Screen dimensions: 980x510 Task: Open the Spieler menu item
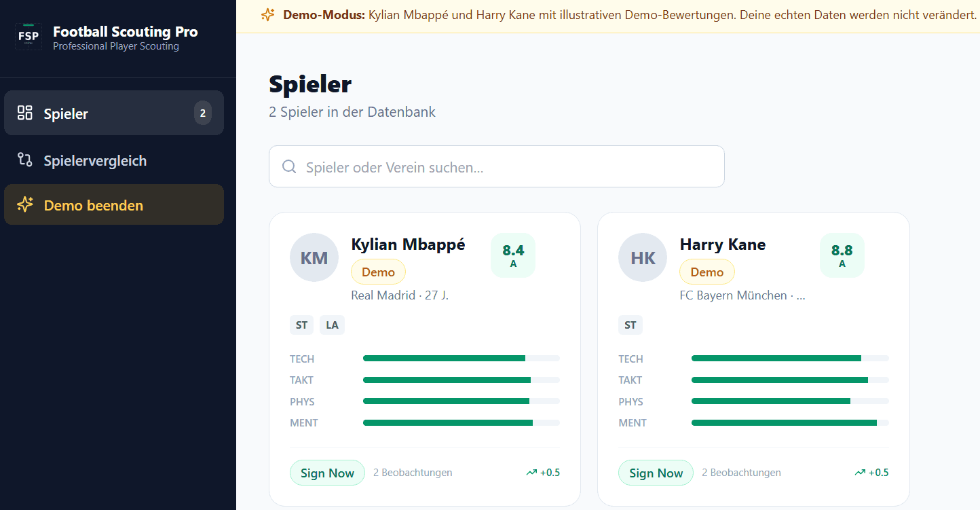[x=114, y=113]
